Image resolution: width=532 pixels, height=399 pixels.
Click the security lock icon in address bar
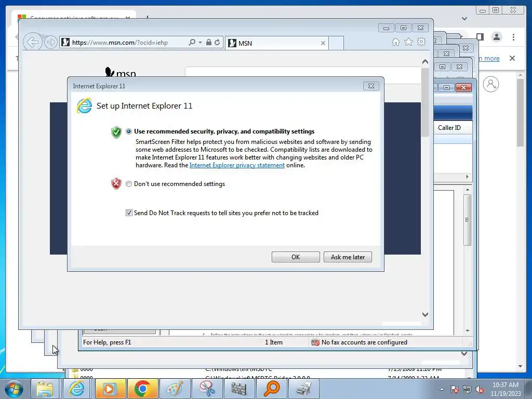(209, 43)
